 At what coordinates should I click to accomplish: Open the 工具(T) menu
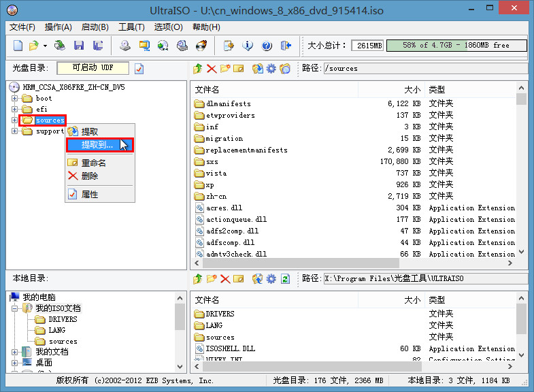click(131, 27)
